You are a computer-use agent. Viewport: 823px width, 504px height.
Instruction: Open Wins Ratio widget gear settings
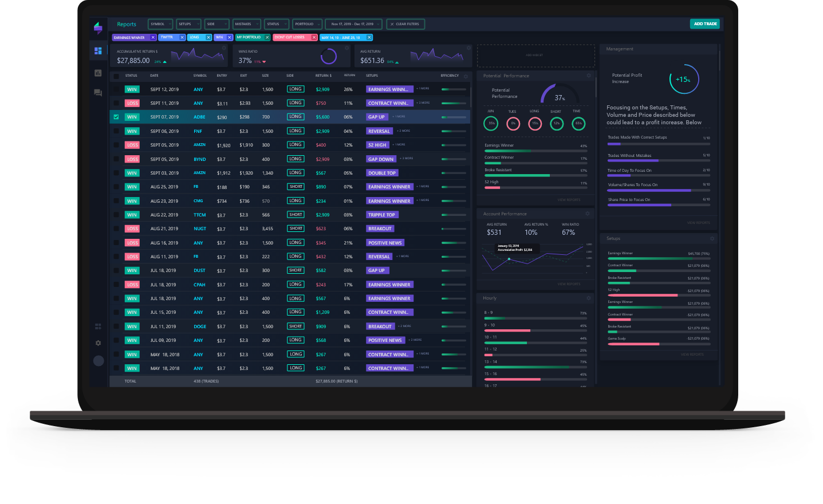pos(347,48)
